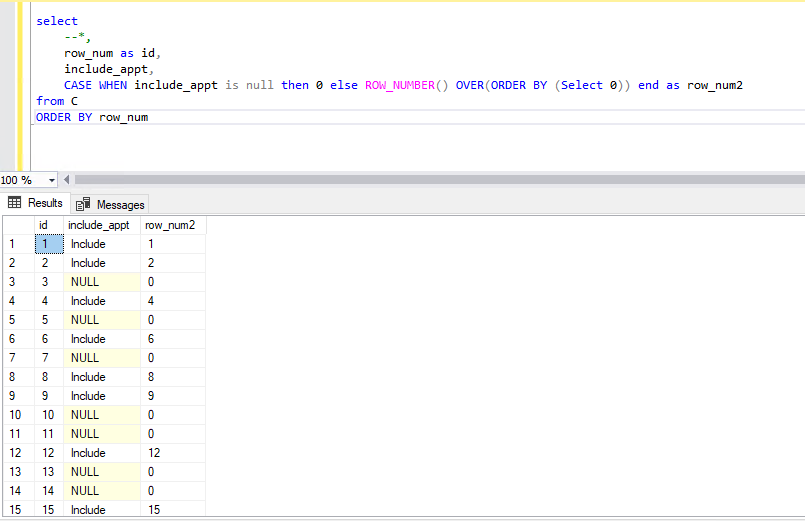This screenshot has height=522, width=805.
Task: Click the Messages tab icon
Action: (x=83, y=204)
